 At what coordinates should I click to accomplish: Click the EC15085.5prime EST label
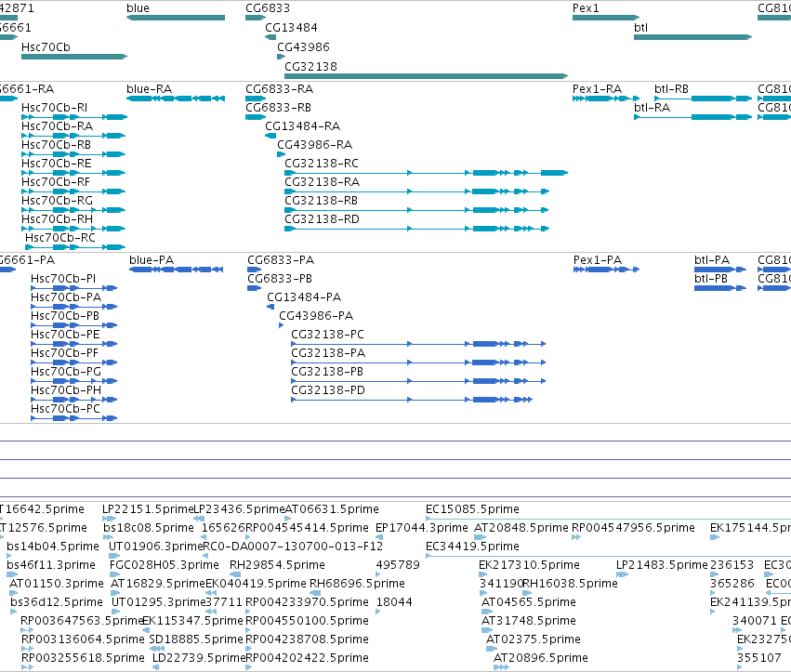(472, 509)
